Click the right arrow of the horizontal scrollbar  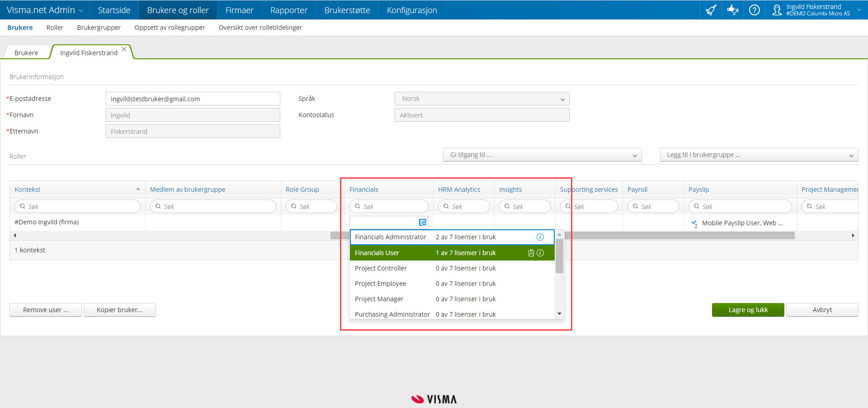pos(853,235)
